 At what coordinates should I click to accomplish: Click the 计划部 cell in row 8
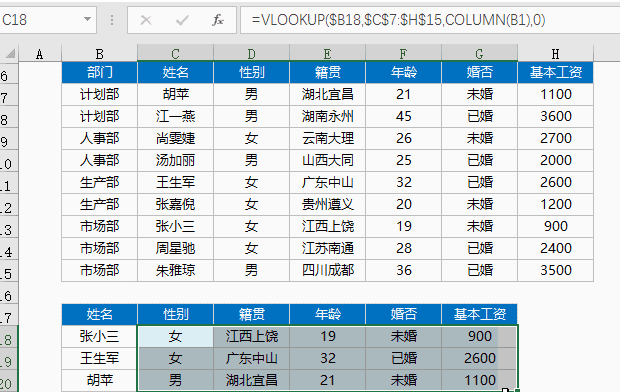tap(99, 116)
